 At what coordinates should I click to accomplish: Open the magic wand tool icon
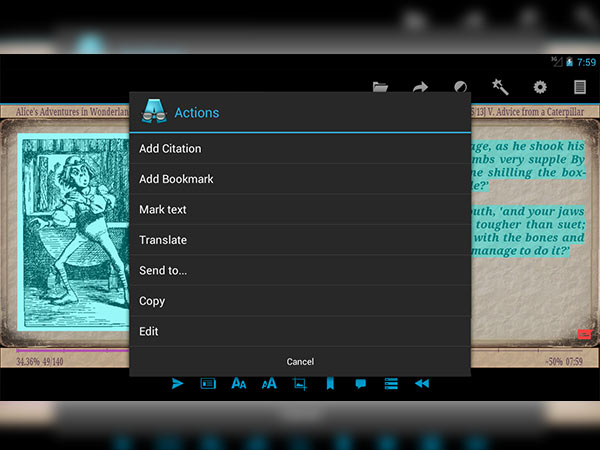pyautogui.click(x=500, y=87)
